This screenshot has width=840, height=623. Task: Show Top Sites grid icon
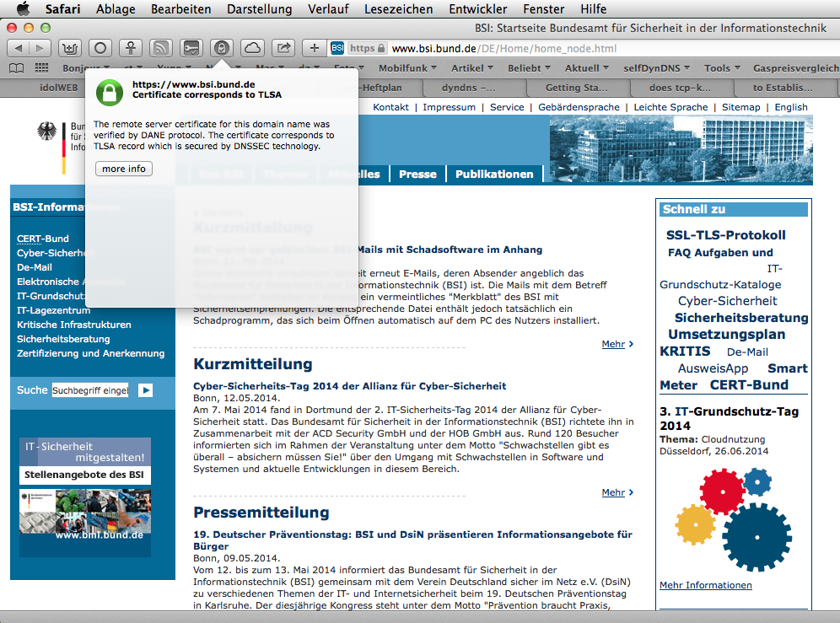click(42, 68)
